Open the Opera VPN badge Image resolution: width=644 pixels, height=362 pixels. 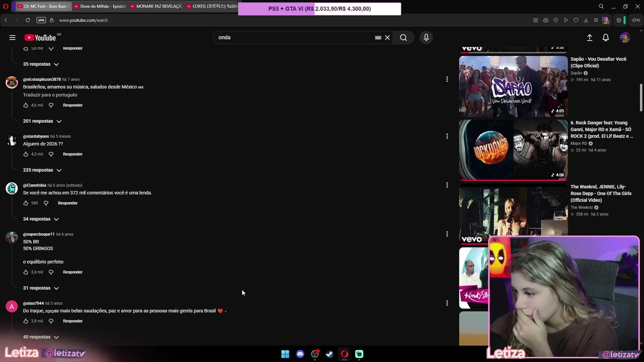tap(41, 20)
